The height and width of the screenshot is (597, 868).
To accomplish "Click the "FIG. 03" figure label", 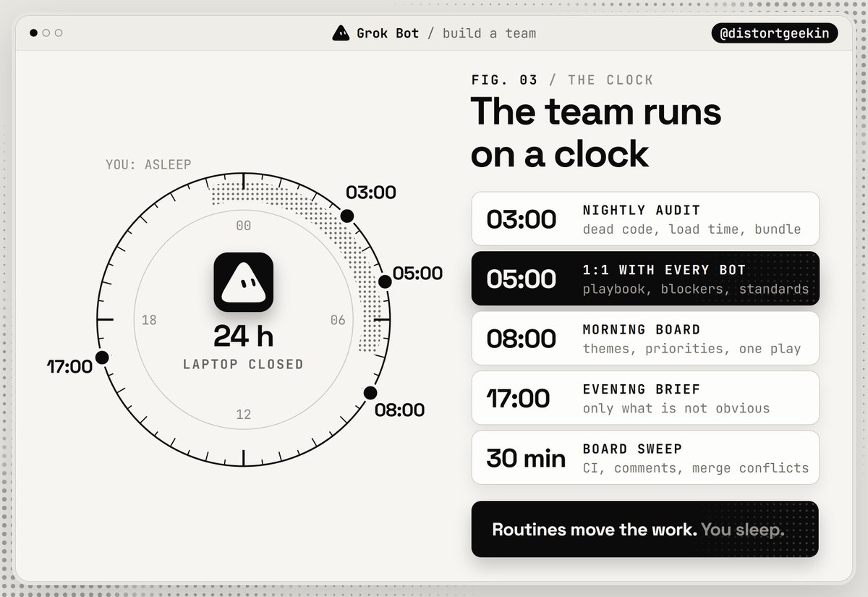I will (x=504, y=80).
